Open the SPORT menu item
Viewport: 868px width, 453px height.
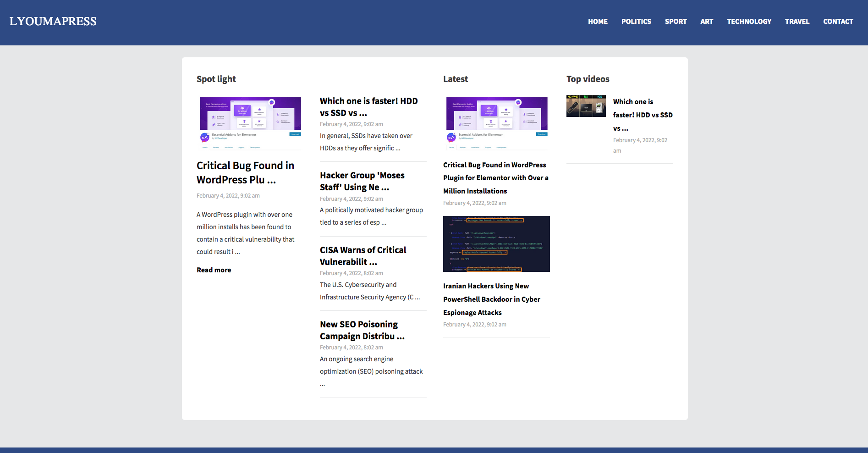point(676,22)
